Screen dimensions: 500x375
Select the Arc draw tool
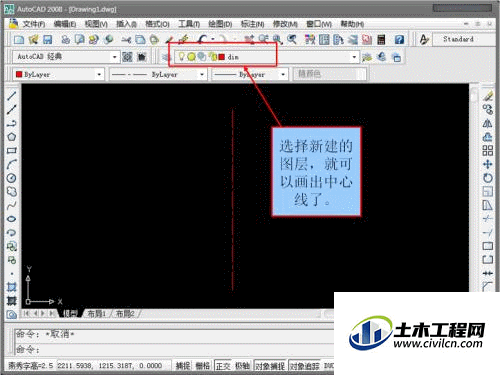(x=12, y=164)
